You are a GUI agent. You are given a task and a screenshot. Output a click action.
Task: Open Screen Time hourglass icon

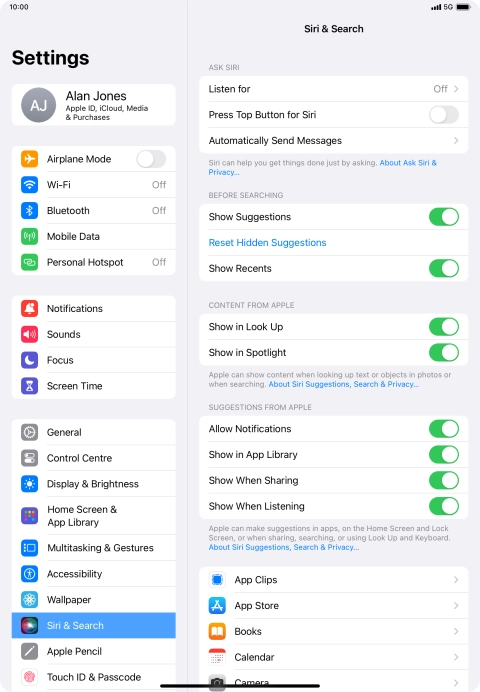(x=30, y=386)
